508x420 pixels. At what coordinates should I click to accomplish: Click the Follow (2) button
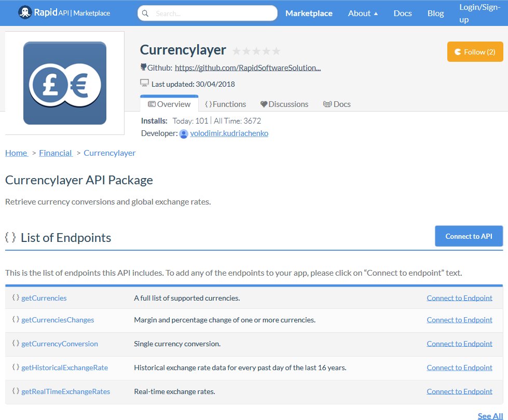(475, 52)
